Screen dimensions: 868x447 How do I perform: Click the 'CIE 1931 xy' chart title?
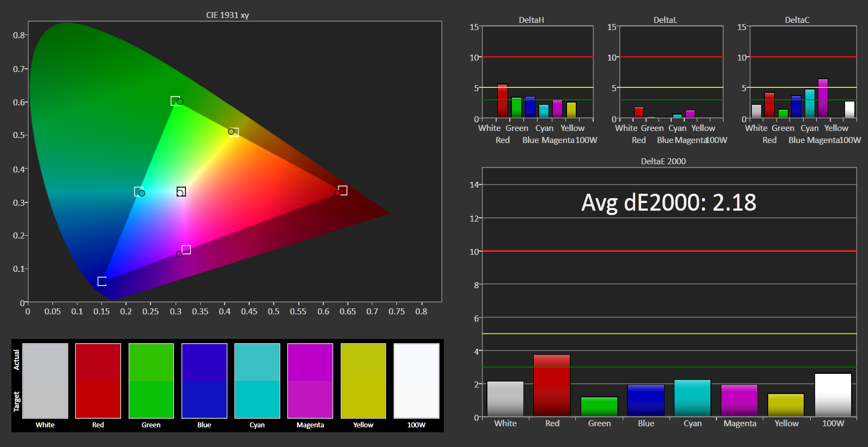click(227, 15)
